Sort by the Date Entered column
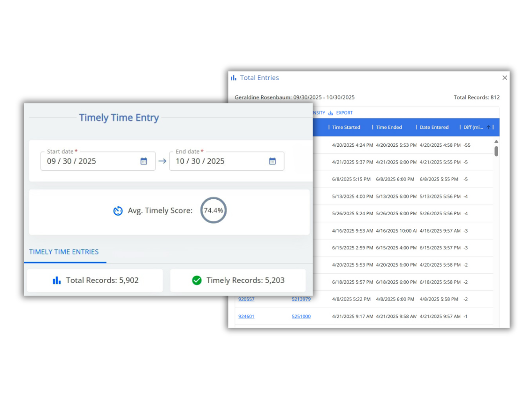Image resolution: width=532 pixels, height=399 pixels. click(434, 128)
